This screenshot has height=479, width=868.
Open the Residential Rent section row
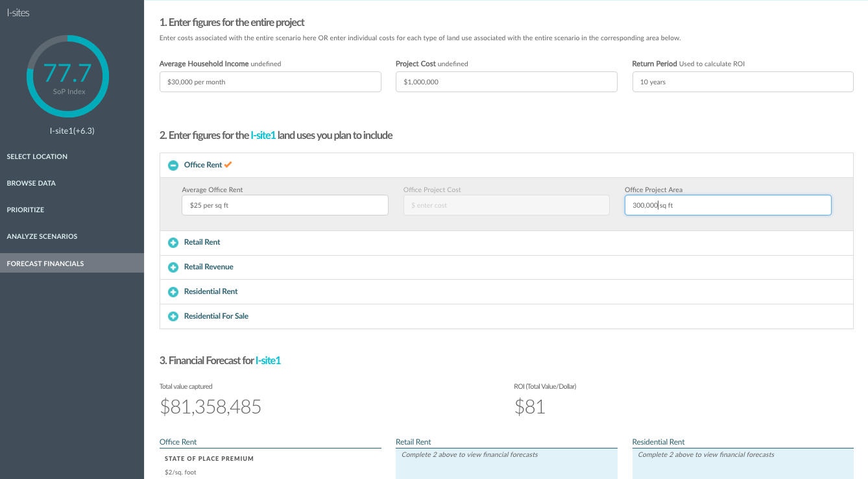[506, 292]
